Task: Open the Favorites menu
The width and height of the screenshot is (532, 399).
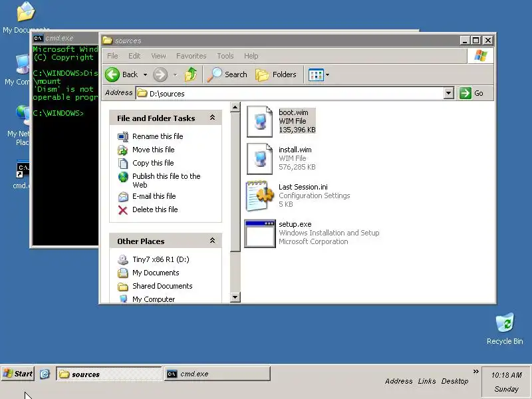Action: (x=191, y=56)
